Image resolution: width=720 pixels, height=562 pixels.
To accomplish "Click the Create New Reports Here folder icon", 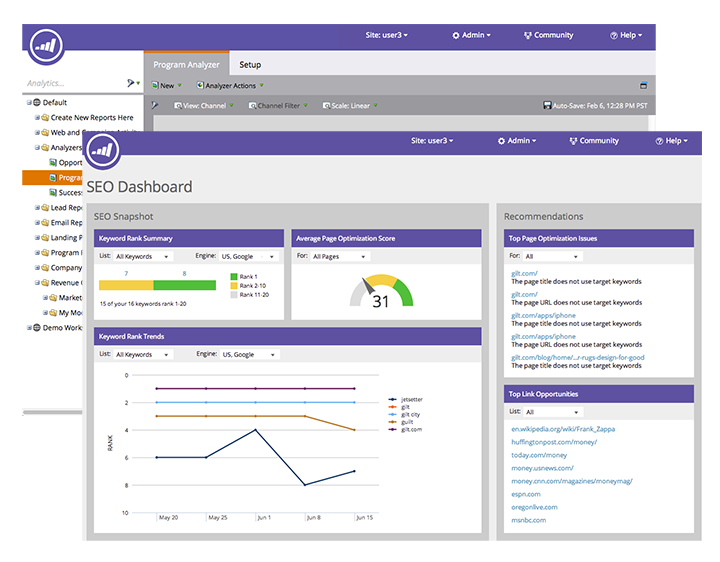I will coord(45,118).
